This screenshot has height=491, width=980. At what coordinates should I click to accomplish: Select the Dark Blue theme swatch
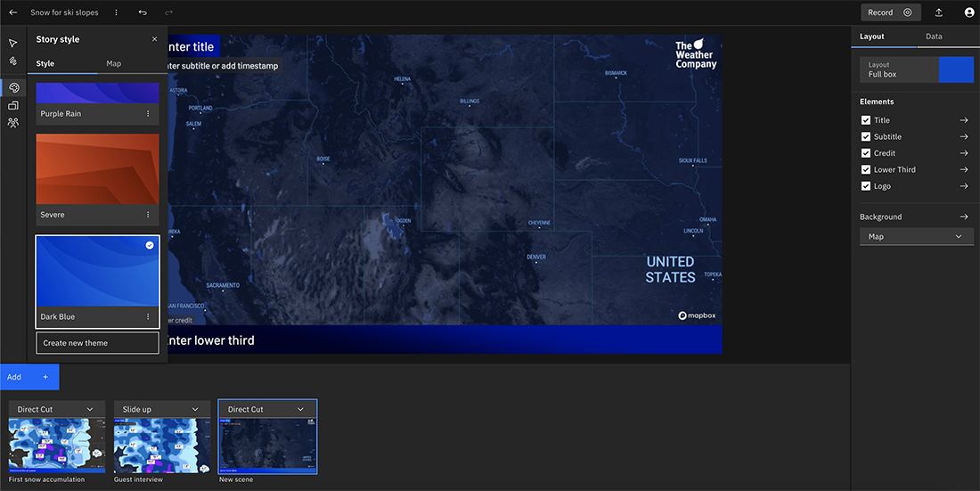97,272
